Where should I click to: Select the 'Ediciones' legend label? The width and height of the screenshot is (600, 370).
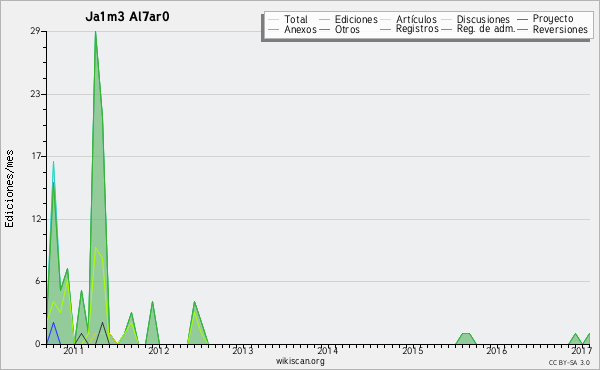(x=356, y=19)
